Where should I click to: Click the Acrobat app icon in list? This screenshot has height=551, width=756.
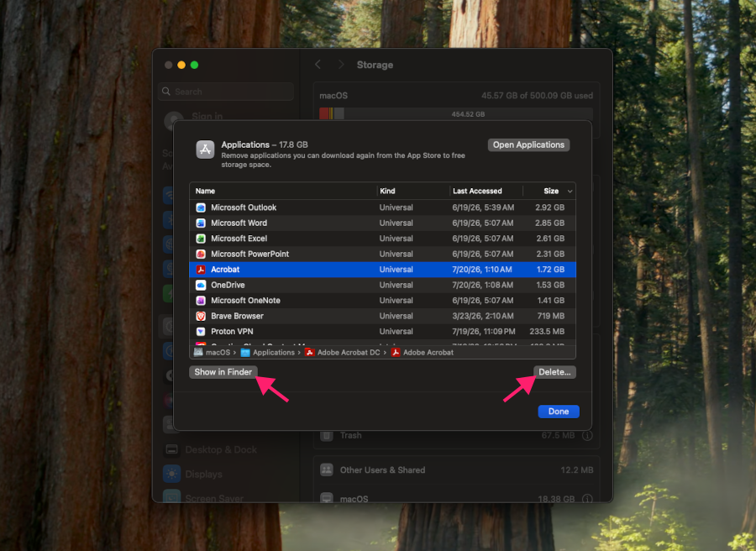pos(201,270)
